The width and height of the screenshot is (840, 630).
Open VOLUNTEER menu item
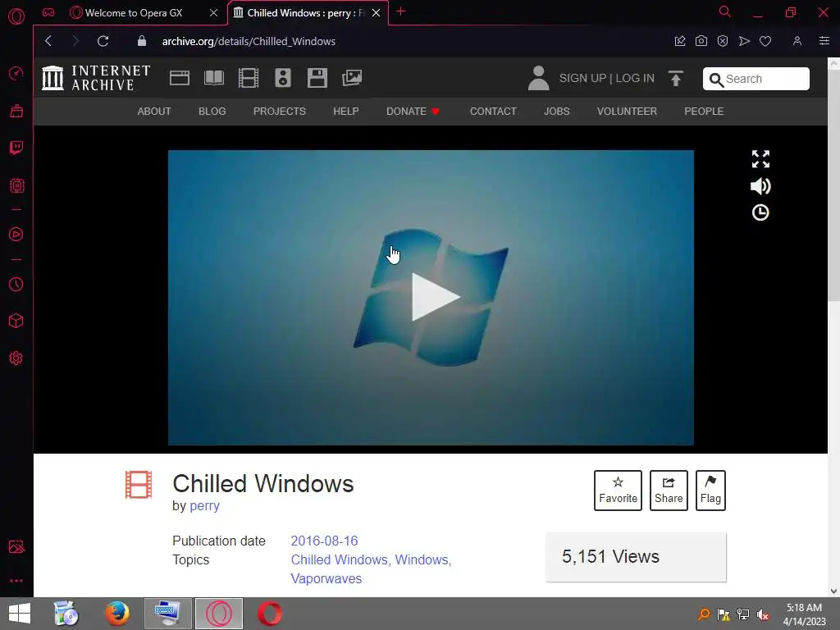pos(627,112)
